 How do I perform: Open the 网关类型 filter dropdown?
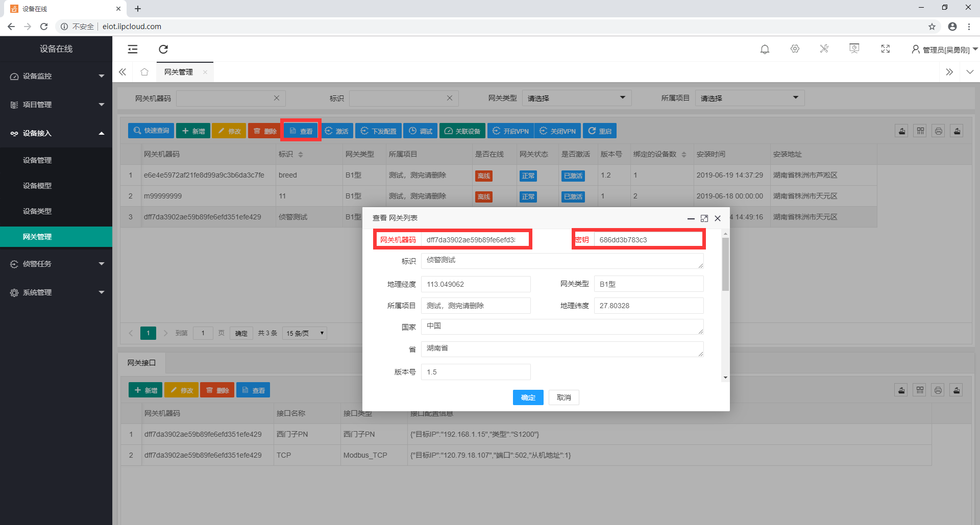[x=577, y=98]
